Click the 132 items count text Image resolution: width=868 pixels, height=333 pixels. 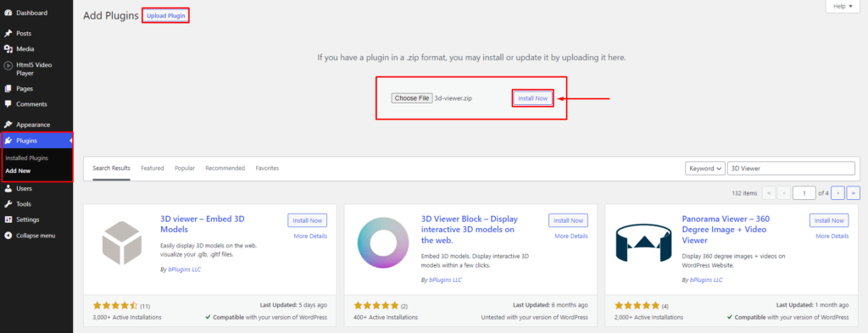coord(744,193)
